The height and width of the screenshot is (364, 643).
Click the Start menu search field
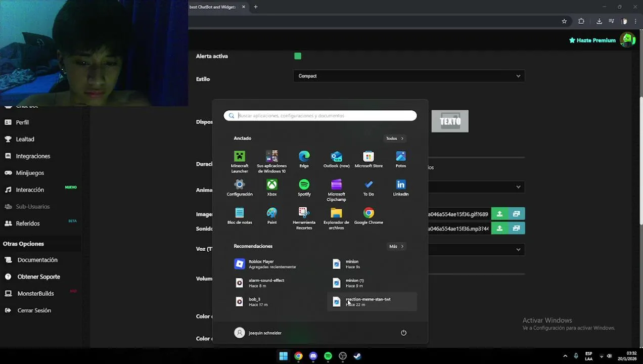pos(320,116)
